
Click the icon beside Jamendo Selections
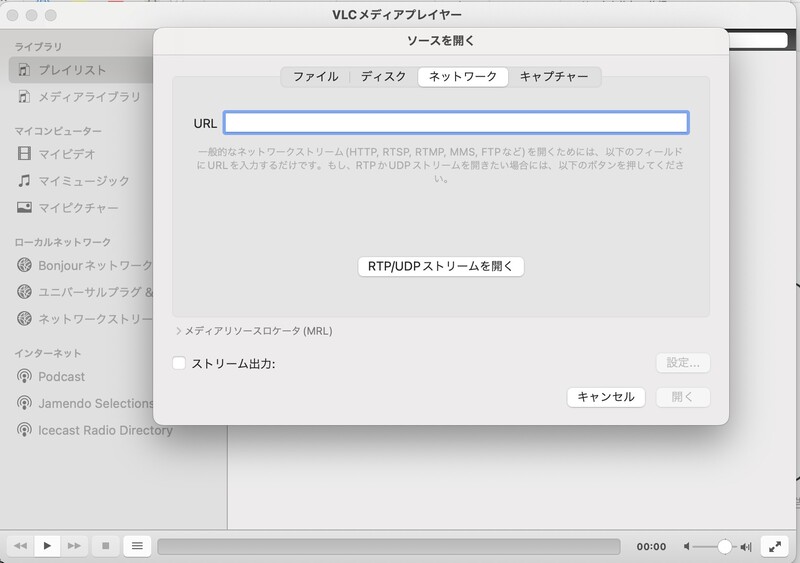(24, 403)
